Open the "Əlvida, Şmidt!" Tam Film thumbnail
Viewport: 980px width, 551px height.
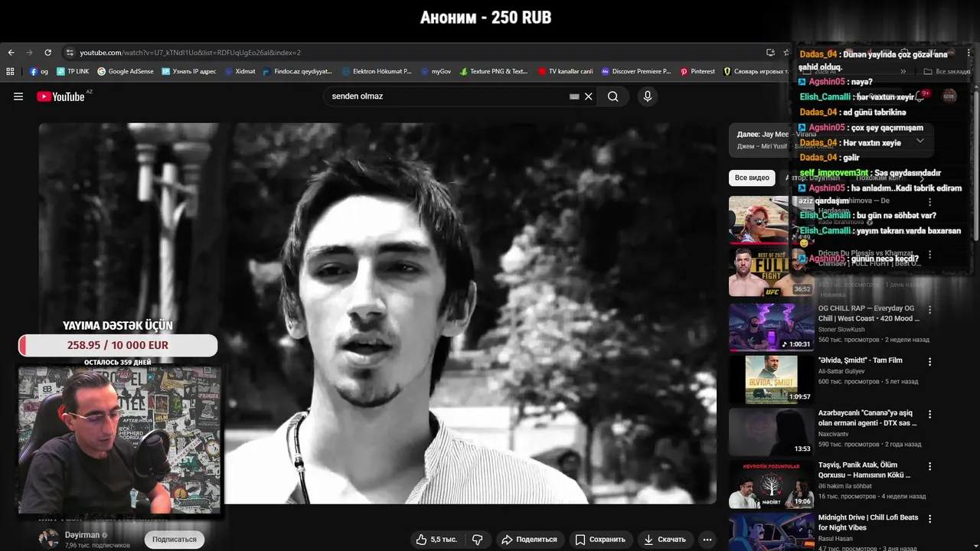[x=771, y=380]
